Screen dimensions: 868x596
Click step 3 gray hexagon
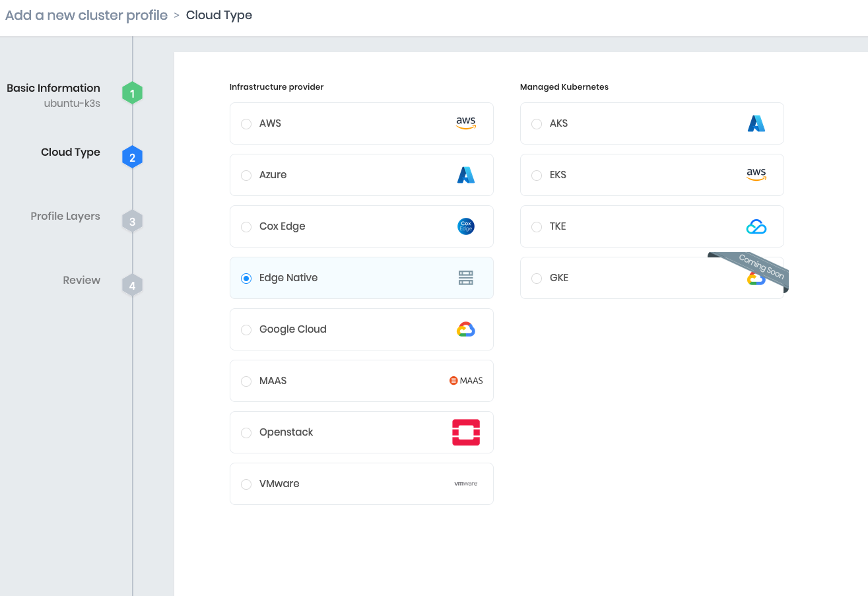(132, 222)
